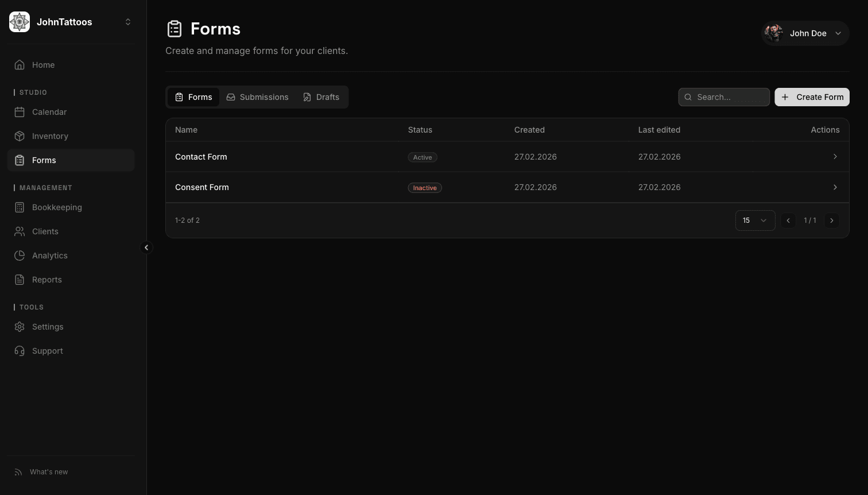Open Settings in the sidebar

[71, 327]
